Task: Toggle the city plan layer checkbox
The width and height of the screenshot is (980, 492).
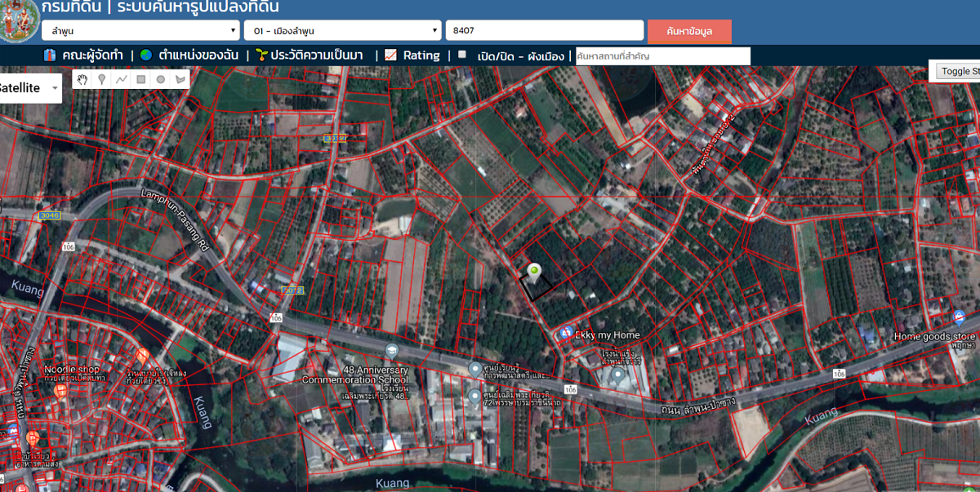Action: pos(462,55)
